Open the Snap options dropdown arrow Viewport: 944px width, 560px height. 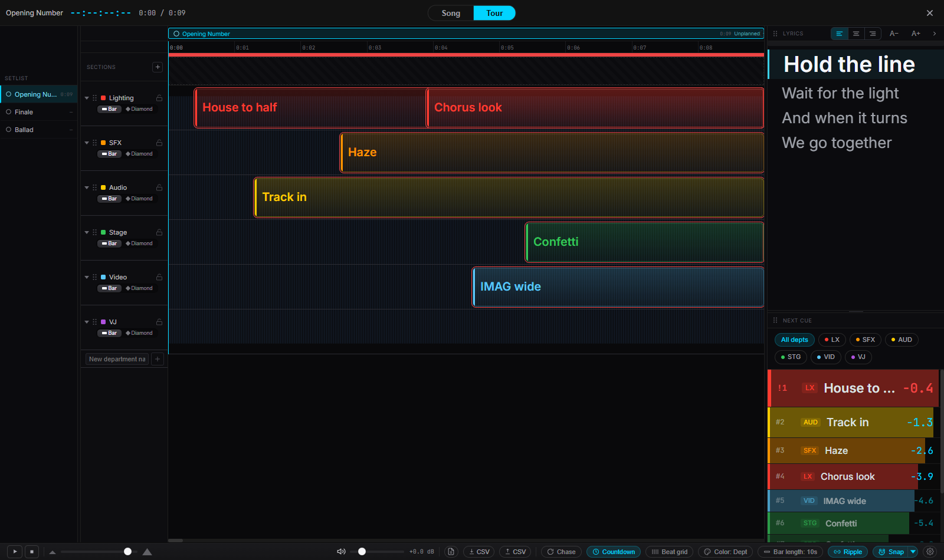tap(913, 552)
